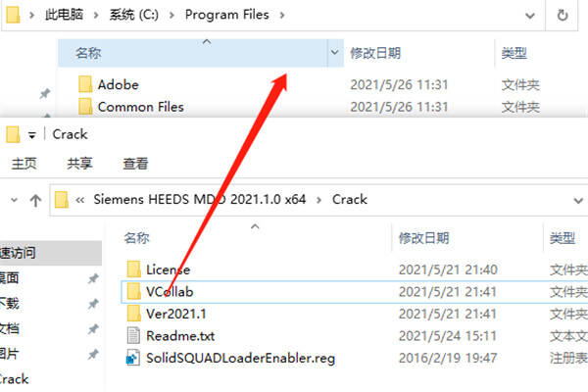Image resolution: width=588 pixels, height=392 pixels.
Task: Switch to the 共享 ribbon tab
Action: pos(79,164)
